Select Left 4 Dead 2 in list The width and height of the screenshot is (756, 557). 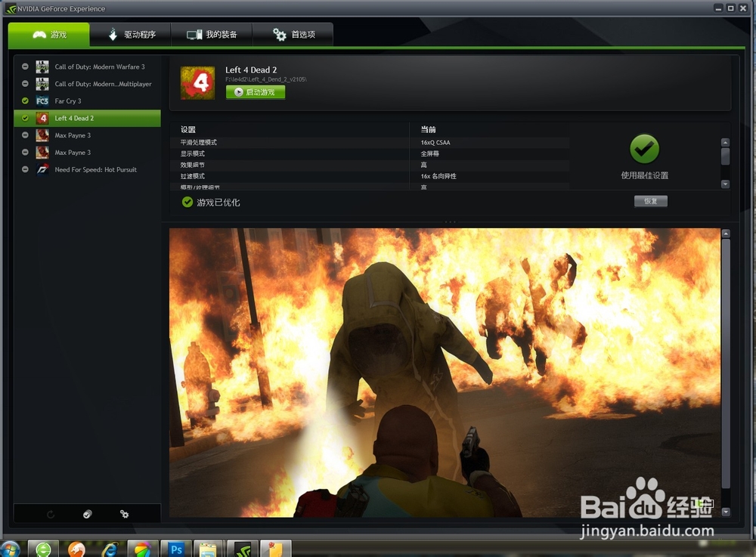point(87,118)
